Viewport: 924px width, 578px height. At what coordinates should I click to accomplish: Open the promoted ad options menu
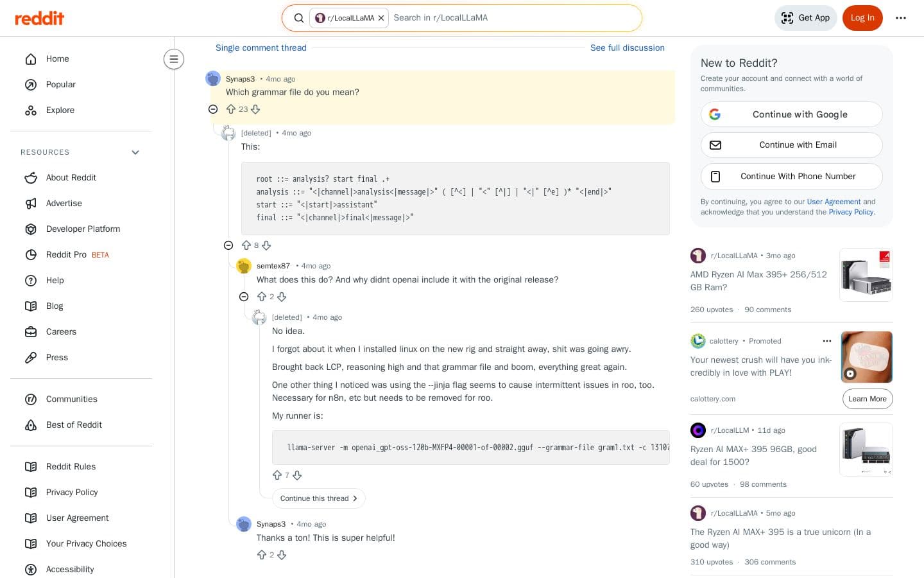click(826, 341)
